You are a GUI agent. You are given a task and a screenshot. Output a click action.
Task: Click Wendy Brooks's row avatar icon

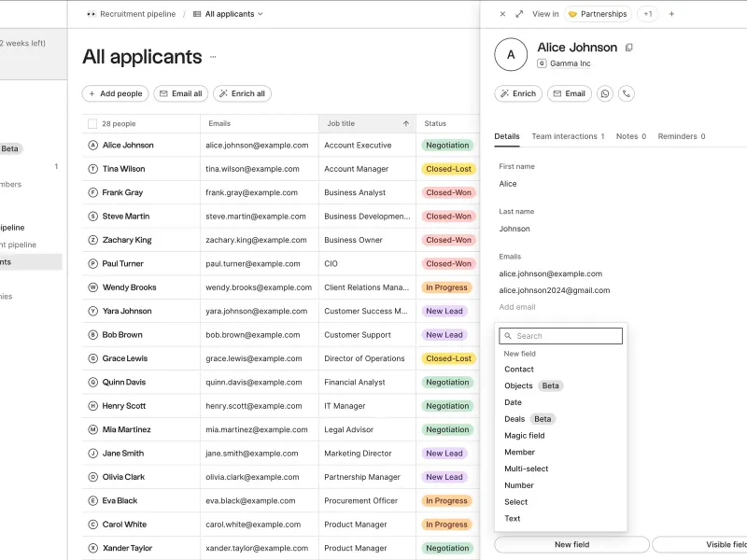tap(93, 287)
